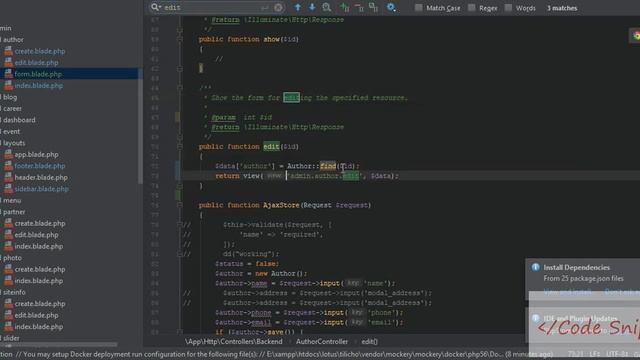Enable the Regex checkbox
The height and width of the screenshot is (360, 640).
click(472, 8)
